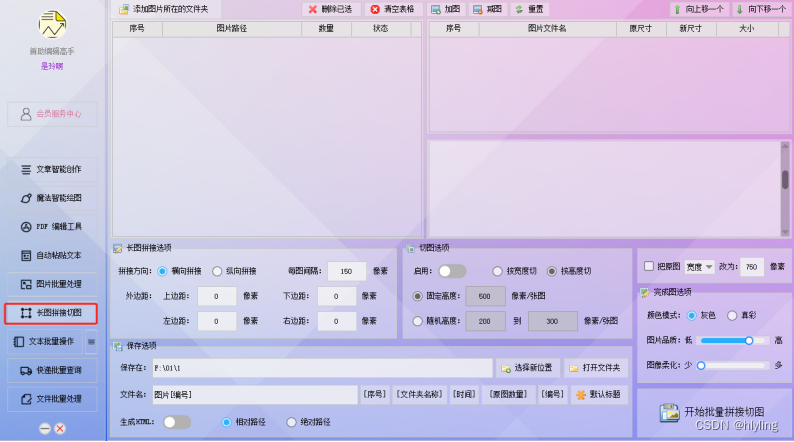Adjust the 图片品质 slider
Screen dimensions: 794x442
[x=733, y=341]
